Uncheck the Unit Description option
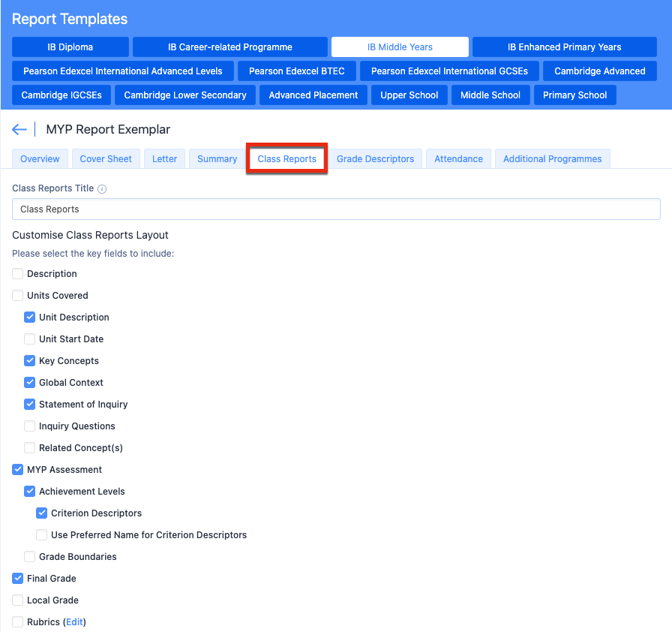Image resolution: width=672 pixels, height=632 pixels. (x=29, y=318)
